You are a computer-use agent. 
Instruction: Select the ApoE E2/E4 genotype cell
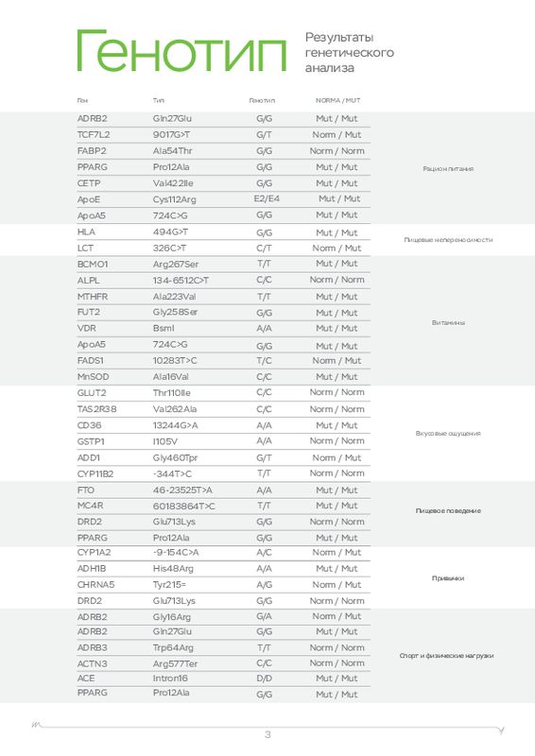(267, 198)
